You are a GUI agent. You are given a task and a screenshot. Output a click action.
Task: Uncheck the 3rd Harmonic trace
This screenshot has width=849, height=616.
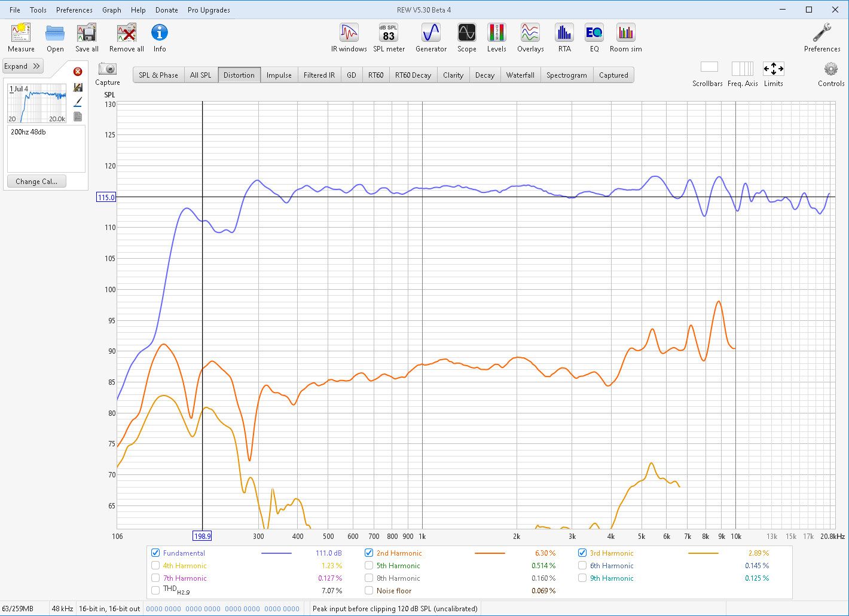[582, 553]
